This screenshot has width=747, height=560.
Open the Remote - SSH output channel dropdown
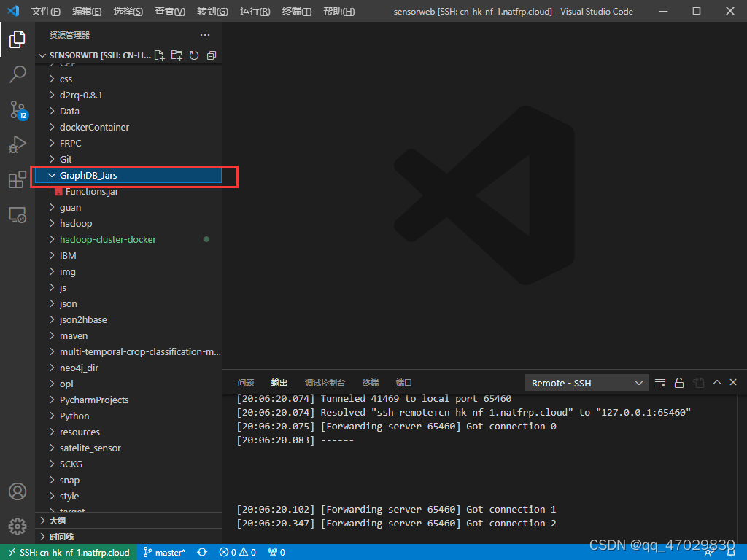[587, 382]
